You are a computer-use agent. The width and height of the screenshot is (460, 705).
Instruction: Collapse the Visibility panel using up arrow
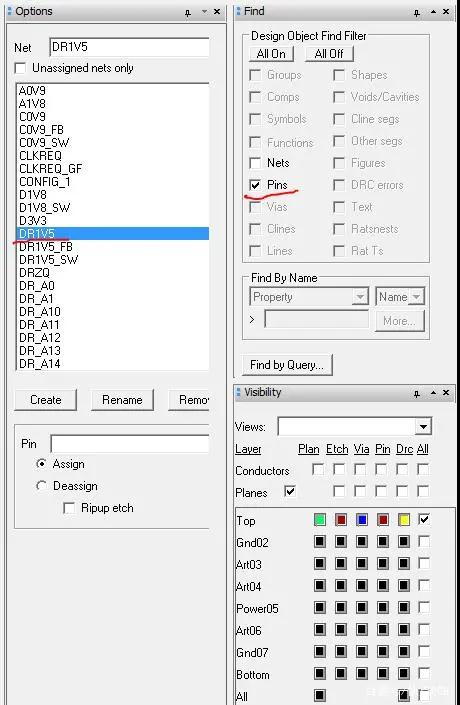point(433,393)
